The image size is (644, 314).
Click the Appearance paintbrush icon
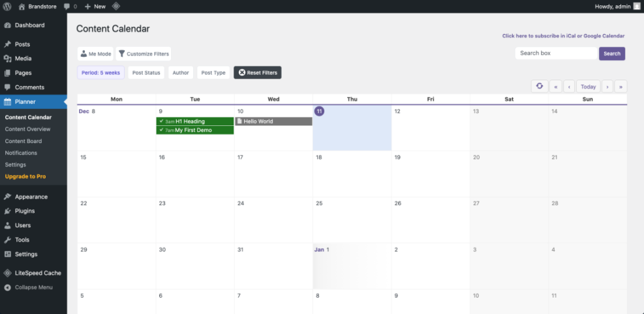click(x=7, y=196)
